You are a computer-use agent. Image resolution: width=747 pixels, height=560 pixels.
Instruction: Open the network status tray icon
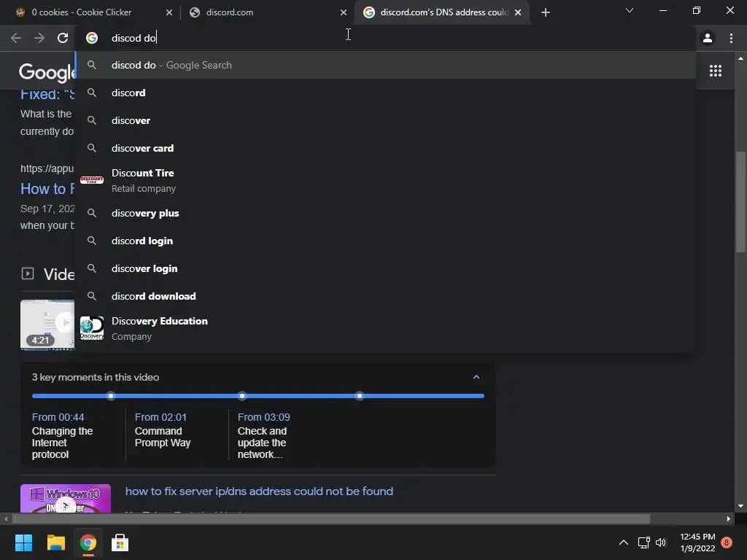click(x=643, y=542)
